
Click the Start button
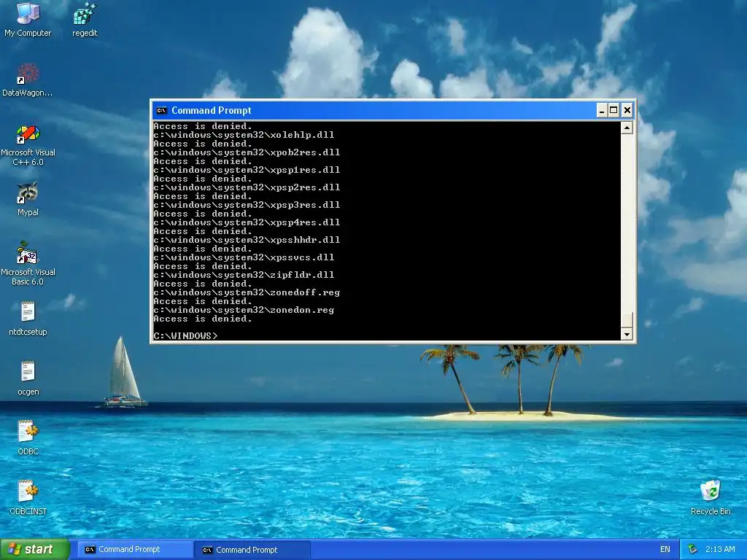[35, 549]
